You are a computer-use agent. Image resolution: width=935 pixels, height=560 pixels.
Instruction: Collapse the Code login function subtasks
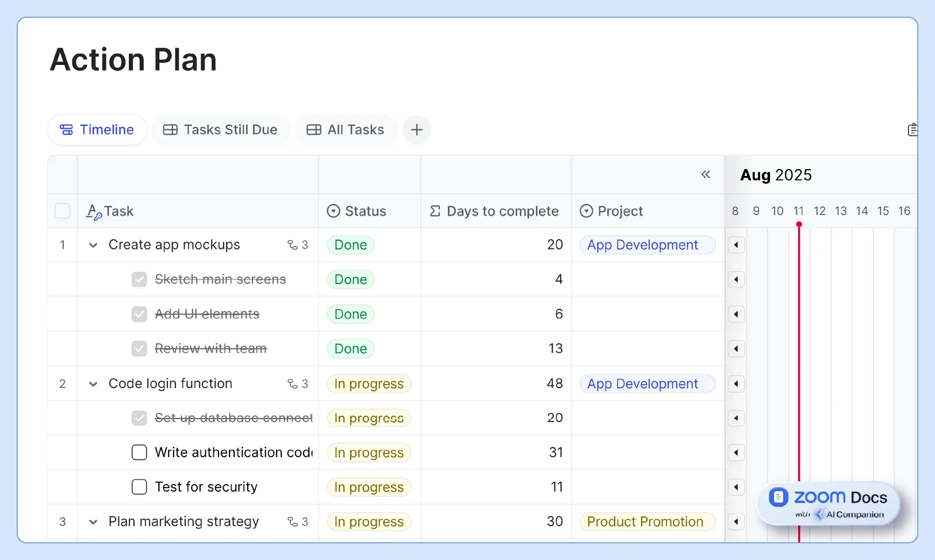93,383
